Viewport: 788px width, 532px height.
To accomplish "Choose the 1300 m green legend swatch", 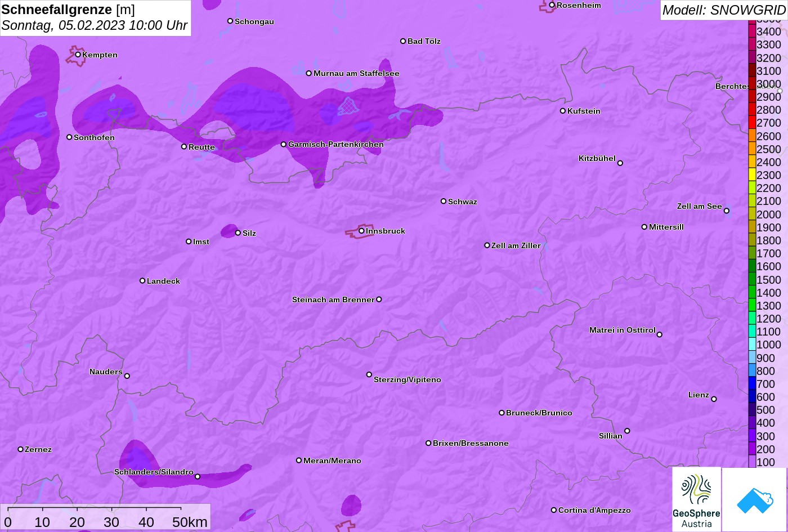I will coord(752,306).
